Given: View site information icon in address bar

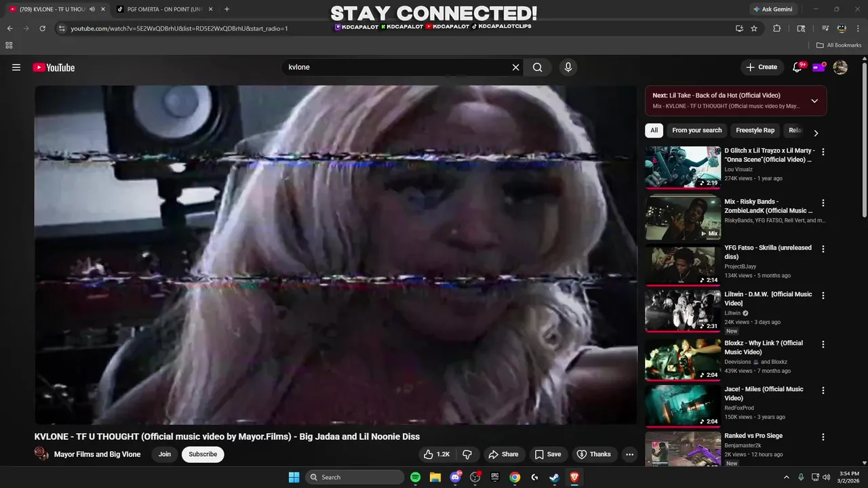Looking at the screenshot, I should click(x=62, y=28).
